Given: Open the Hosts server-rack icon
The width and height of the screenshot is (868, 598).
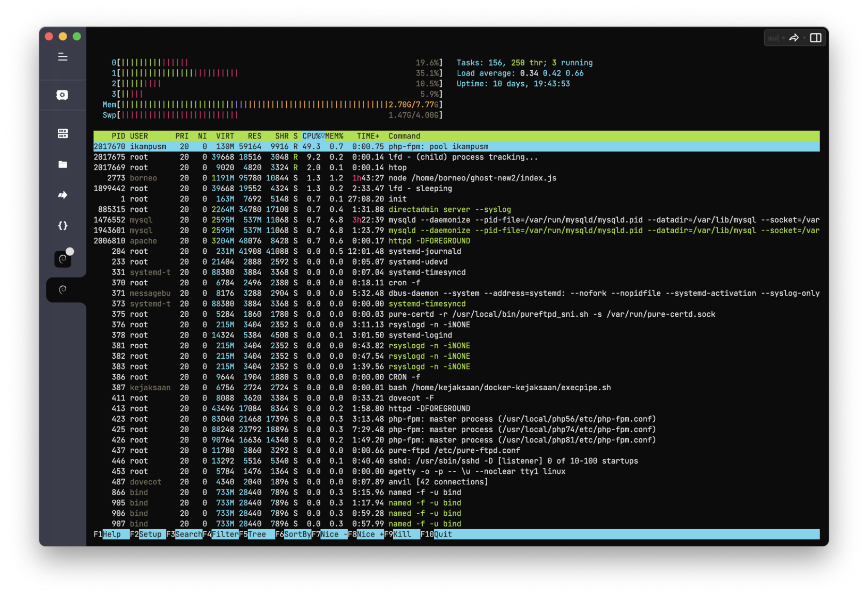Looking at the screenshot, I should (63, 133).
